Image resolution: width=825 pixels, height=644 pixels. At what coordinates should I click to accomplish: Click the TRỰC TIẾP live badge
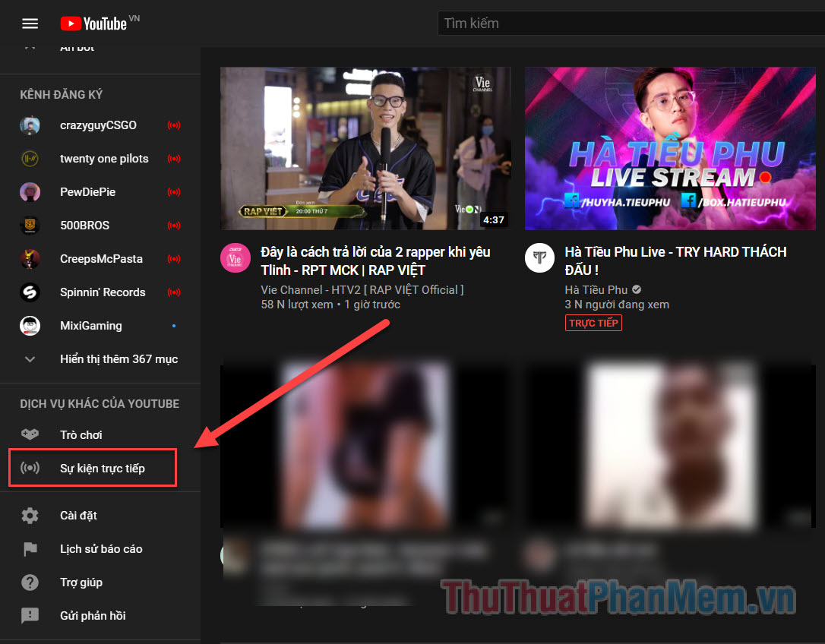[593, 323]
